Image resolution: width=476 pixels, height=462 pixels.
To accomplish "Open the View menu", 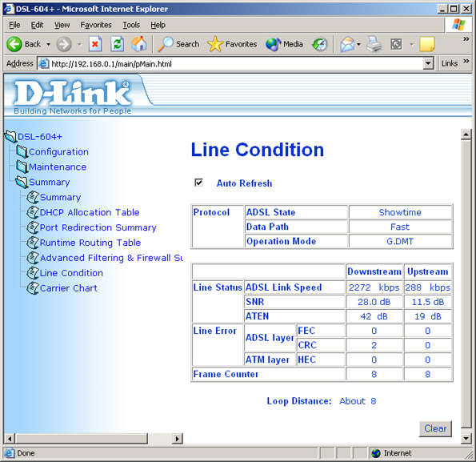I will (x=62, y=25).
